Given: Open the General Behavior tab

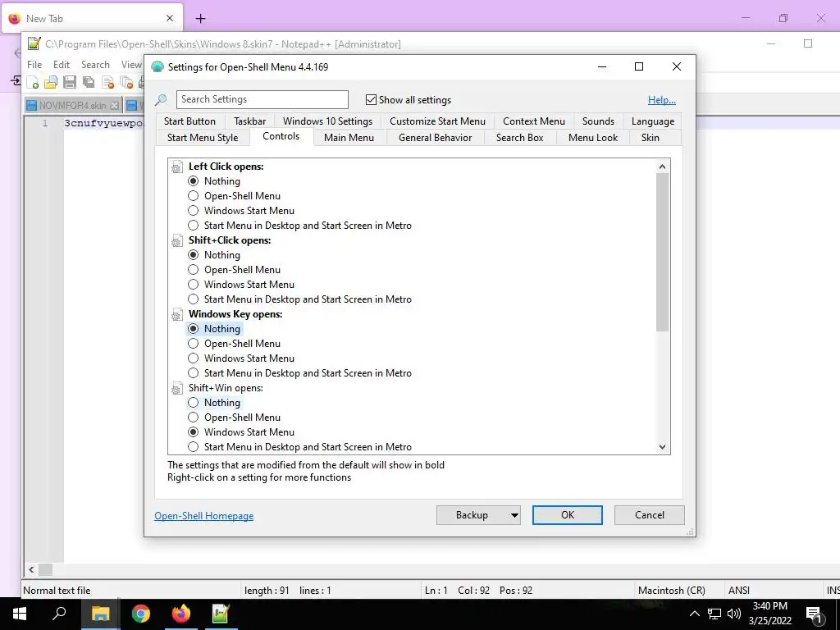Looking at the screenshot, I should click(x=435, y=138).
